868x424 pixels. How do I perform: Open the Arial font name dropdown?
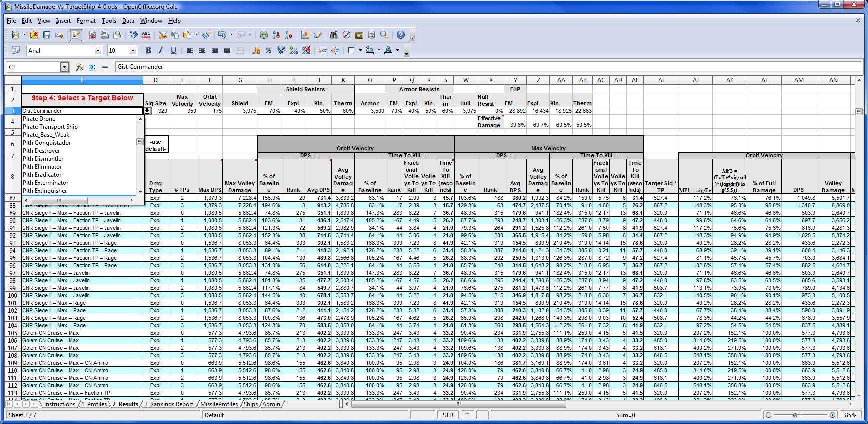click(98, 50)
